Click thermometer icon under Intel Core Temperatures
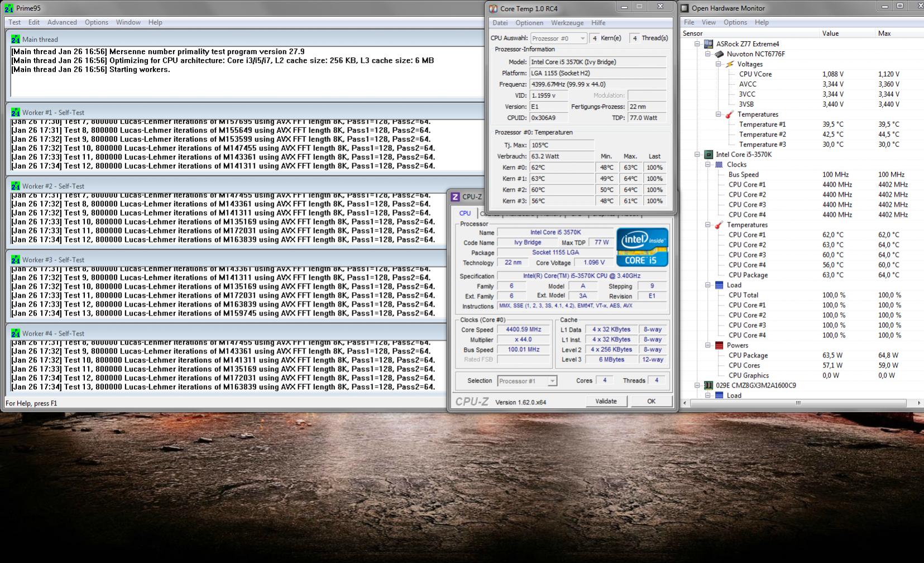The width and height of the screenshot is (924, 563). (x=719, y=225)
